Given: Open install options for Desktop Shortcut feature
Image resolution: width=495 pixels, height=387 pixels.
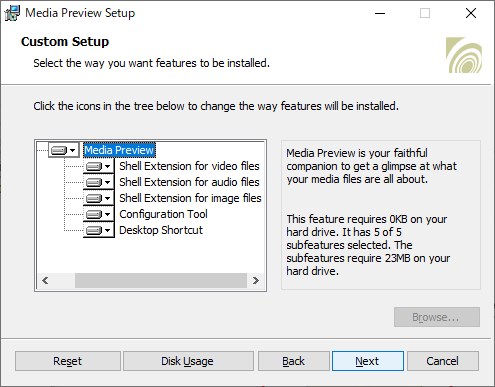Looking at the screenshot, I should pyautogui.click(x=99, y=230).
